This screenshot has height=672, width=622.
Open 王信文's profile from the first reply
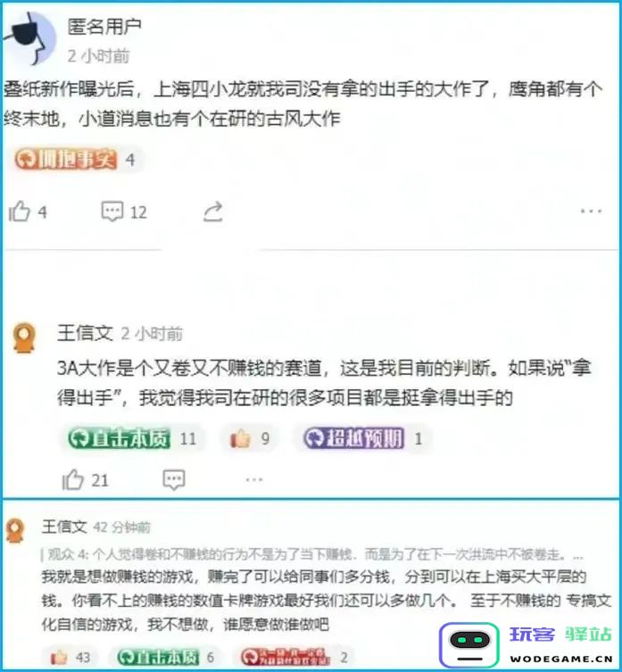pos(85,333)
